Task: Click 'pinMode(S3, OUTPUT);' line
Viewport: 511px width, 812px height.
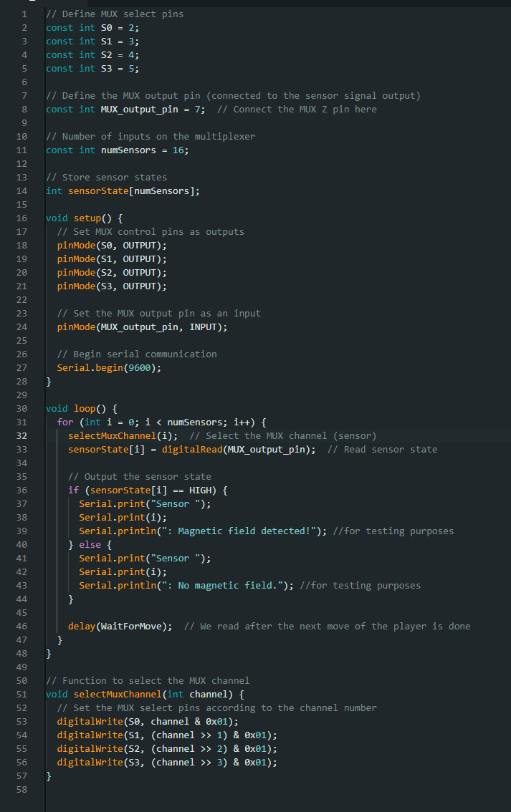Action: click(x=112, y=286)
